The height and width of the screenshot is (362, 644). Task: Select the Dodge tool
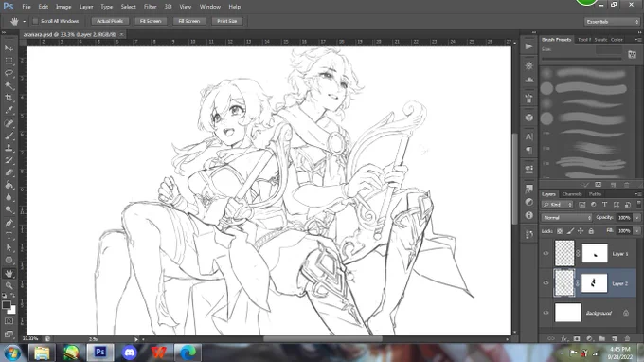(9, 210)
